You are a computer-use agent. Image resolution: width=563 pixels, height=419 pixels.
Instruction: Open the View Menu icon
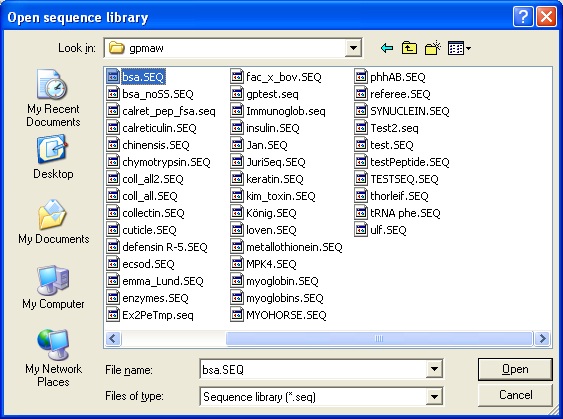pyautogui.click(x=459, y=48)
